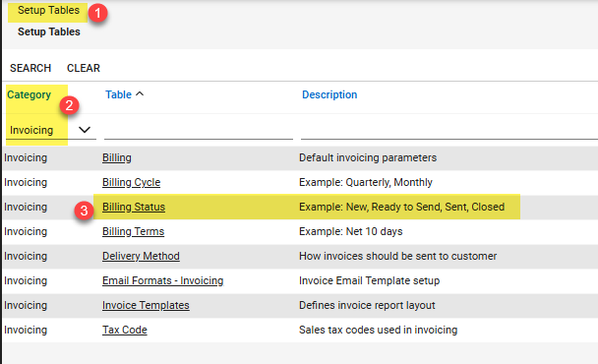Select 'Example: Net 10 days' description text
Viewport: 598px width, 364px height.
click(x=351, y=231)
